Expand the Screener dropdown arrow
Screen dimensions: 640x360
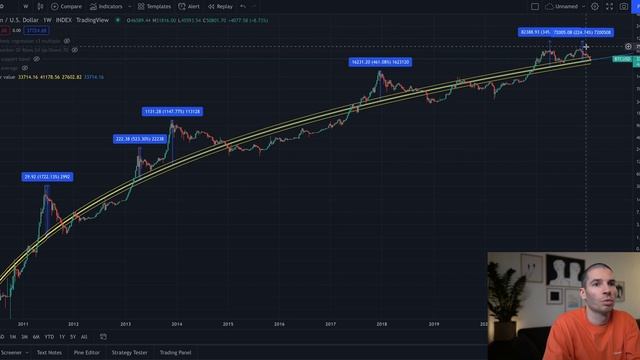coord(27,353)
